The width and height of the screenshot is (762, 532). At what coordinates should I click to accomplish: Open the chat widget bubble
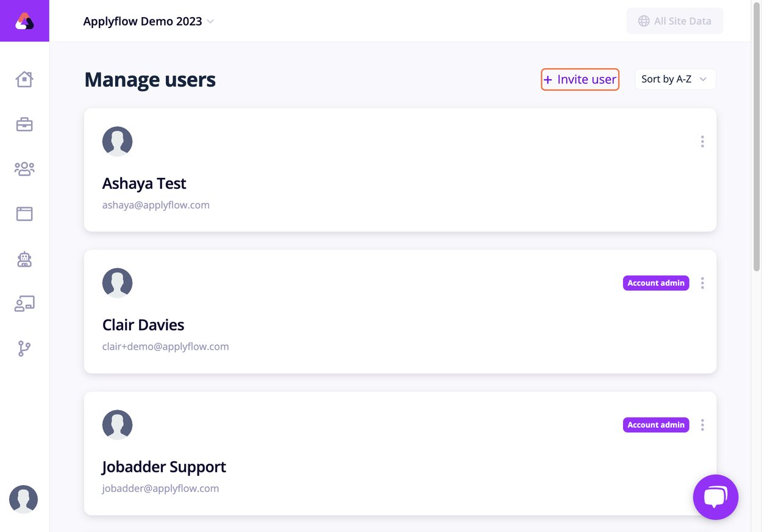(716, 497)
